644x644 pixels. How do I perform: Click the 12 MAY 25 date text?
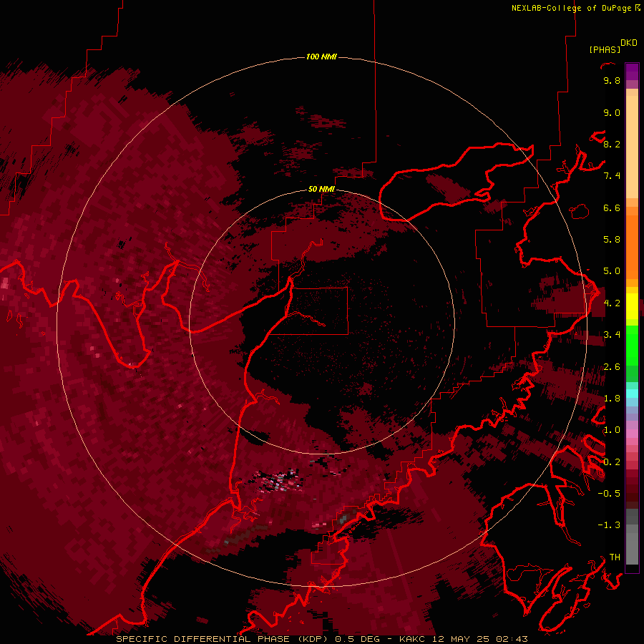tap(461, 639)
